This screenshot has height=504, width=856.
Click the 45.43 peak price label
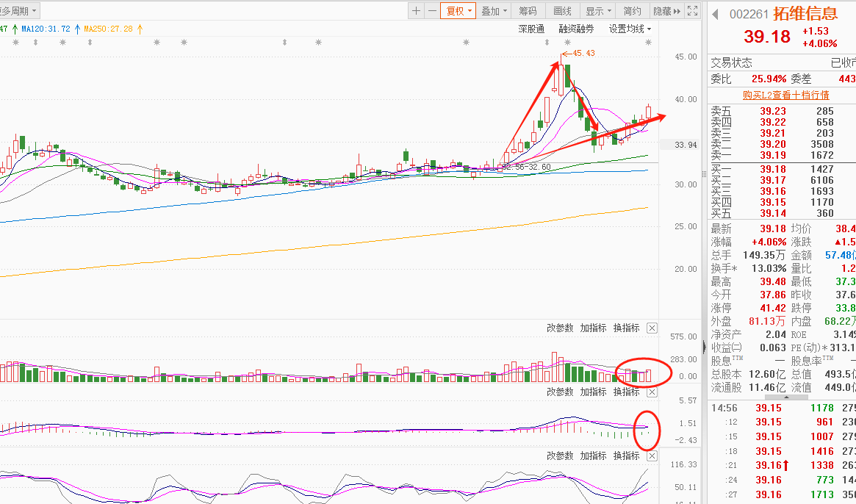coord(583,54)
